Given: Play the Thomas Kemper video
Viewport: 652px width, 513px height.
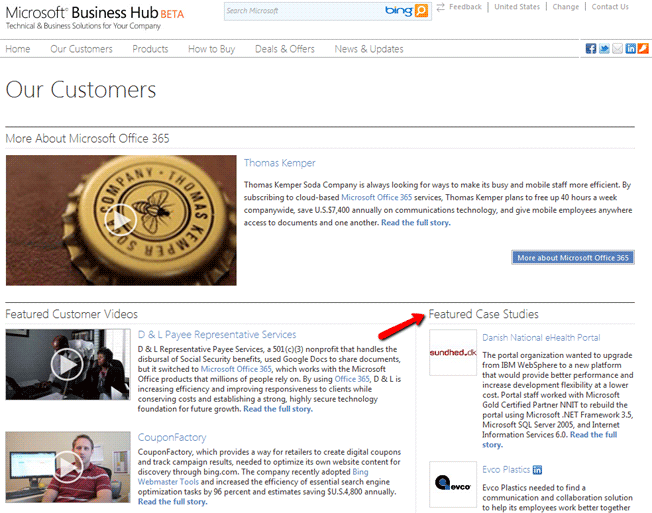Looking at the screenshot, I should point(121,220).
